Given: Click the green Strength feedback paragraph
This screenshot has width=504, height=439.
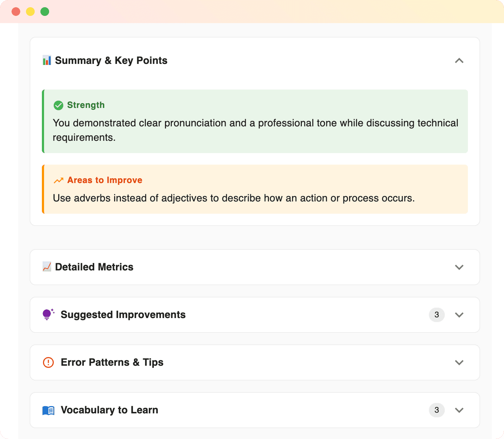Looking at the screenshot, I should (255, 130).
